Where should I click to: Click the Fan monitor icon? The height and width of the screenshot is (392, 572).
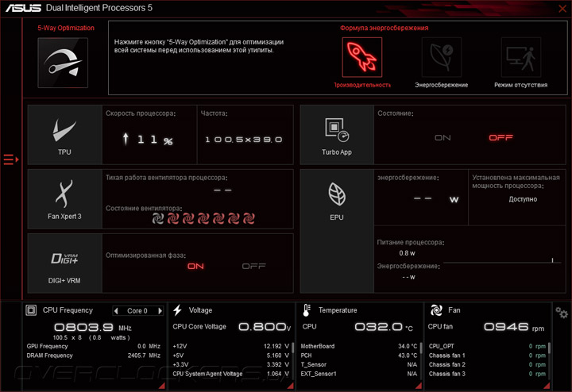436,310
